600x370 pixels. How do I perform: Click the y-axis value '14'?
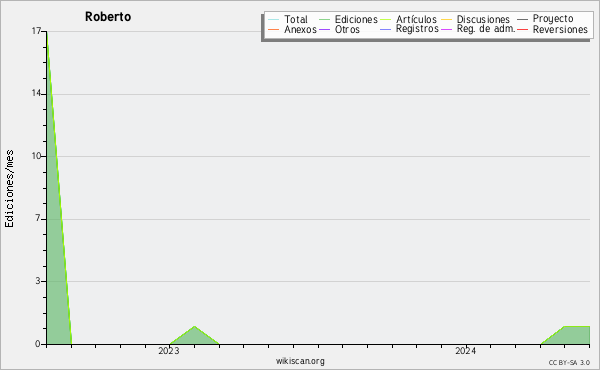point(36,93)
